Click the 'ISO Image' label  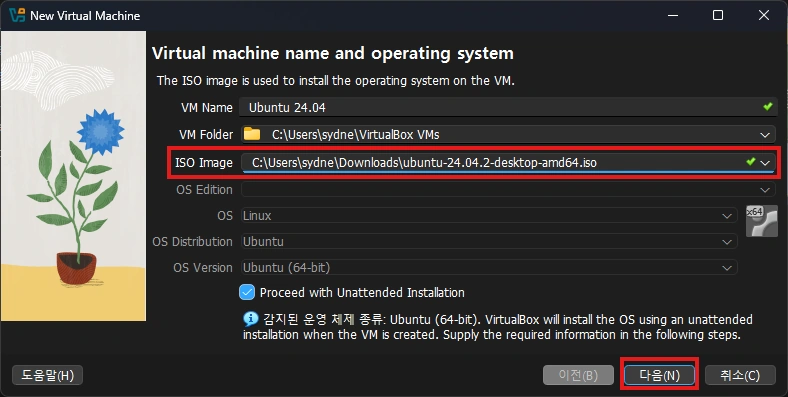click(x=204, y=163)
